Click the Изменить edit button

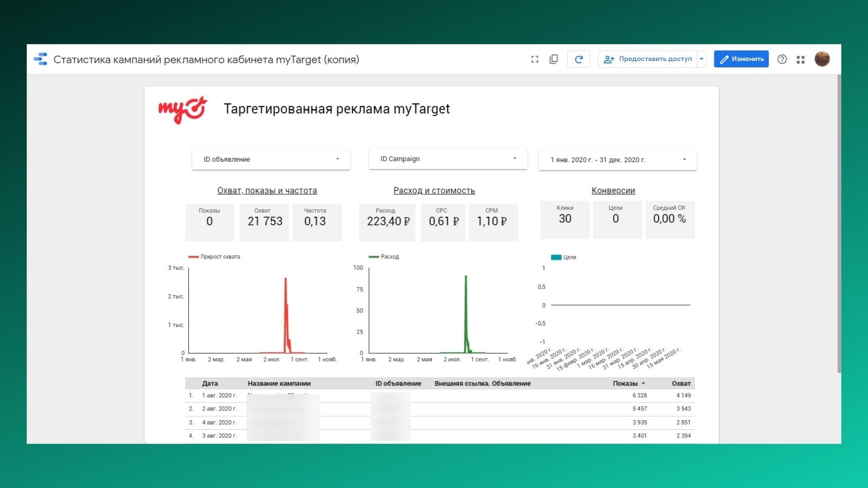741,59
